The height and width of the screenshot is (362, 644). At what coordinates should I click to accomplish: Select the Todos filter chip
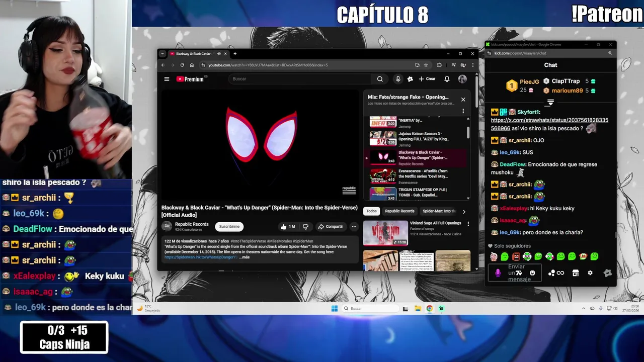[371, 211]
